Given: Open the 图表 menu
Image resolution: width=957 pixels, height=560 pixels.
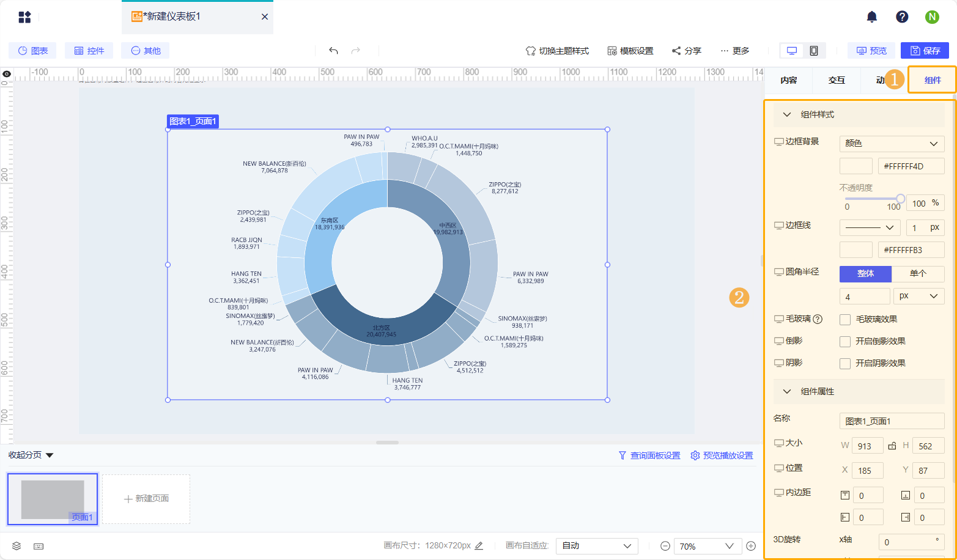Looking at the screenshot, I should click(32, 51).
